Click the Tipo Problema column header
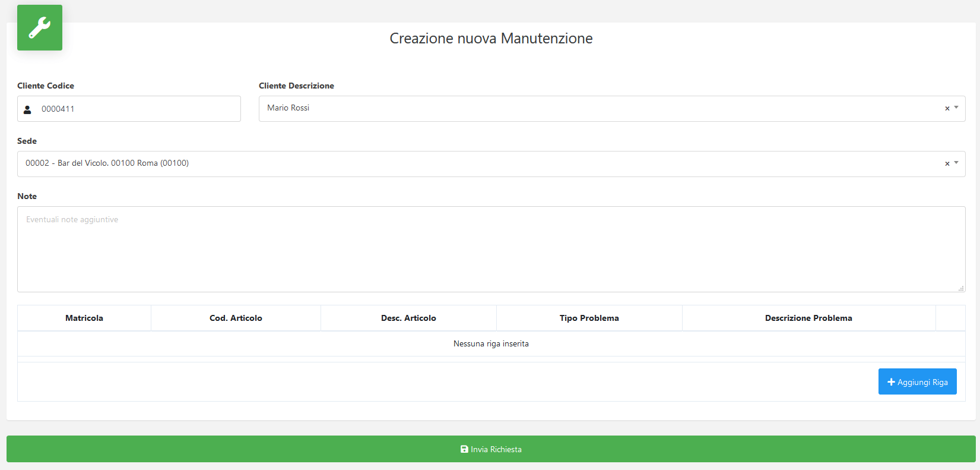This screenshot has width=980, height=470. coord(589,318)
